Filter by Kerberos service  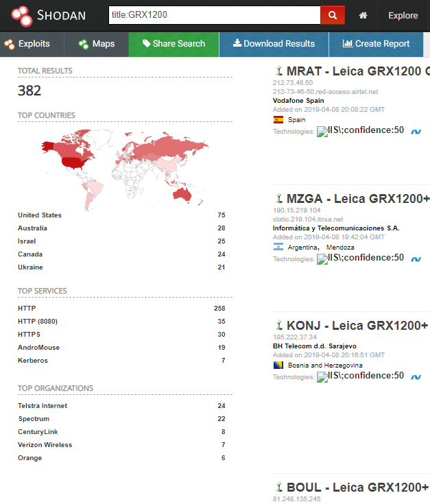[33, 360]
